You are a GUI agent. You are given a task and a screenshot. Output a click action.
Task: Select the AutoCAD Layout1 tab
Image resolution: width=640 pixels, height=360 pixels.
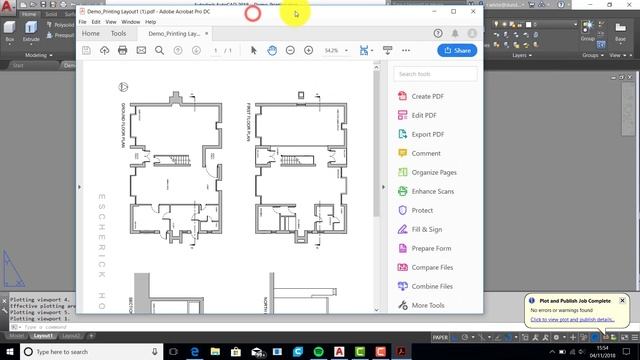pos(43,336)
